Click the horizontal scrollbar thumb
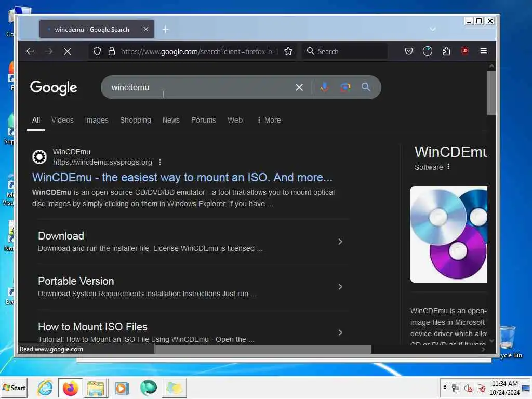The image size is (532, 399). click(262, 349)
